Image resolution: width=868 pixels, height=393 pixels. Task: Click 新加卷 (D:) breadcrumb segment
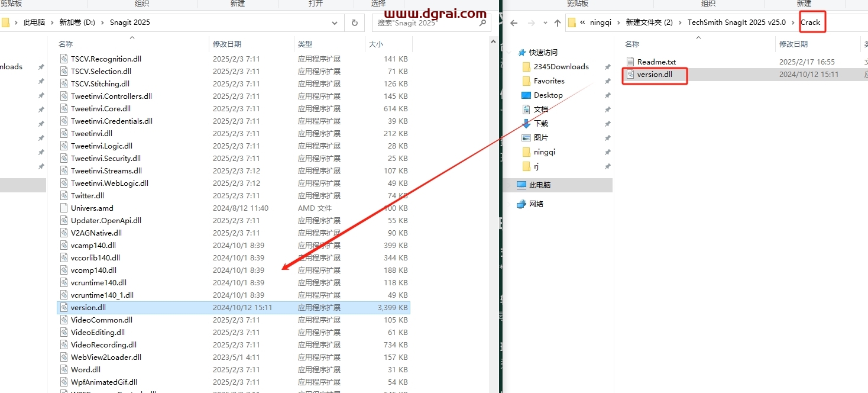pos(77,22)
